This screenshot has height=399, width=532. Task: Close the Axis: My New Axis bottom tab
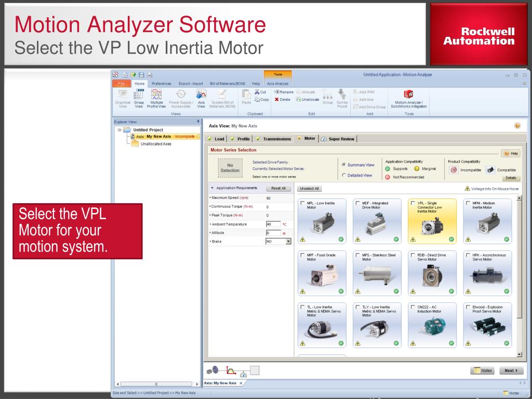(x=241, y=383)
